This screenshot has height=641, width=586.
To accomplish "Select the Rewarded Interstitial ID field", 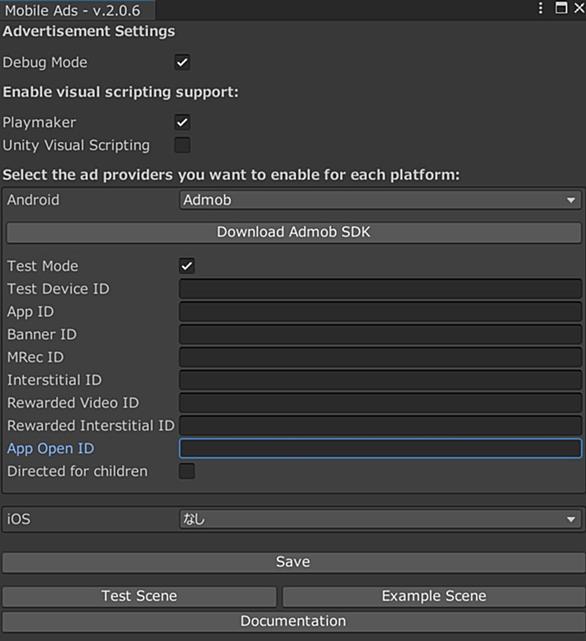I will 380,426.
